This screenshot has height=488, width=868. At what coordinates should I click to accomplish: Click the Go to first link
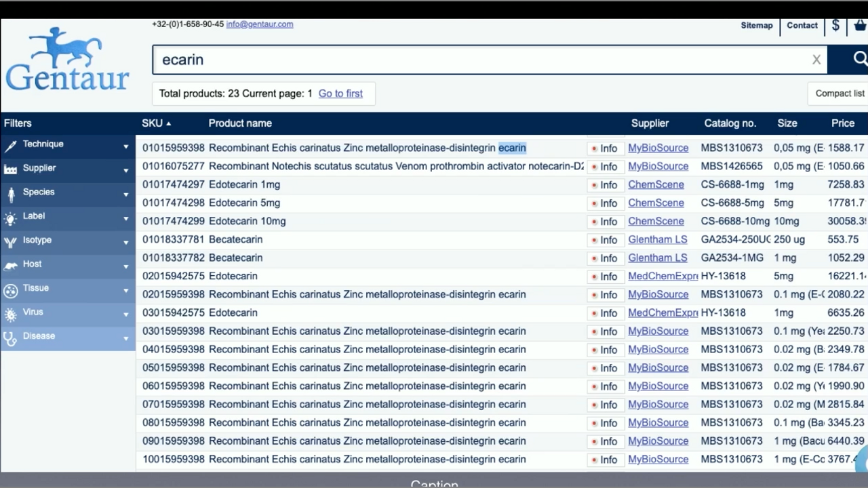point(340,94)
